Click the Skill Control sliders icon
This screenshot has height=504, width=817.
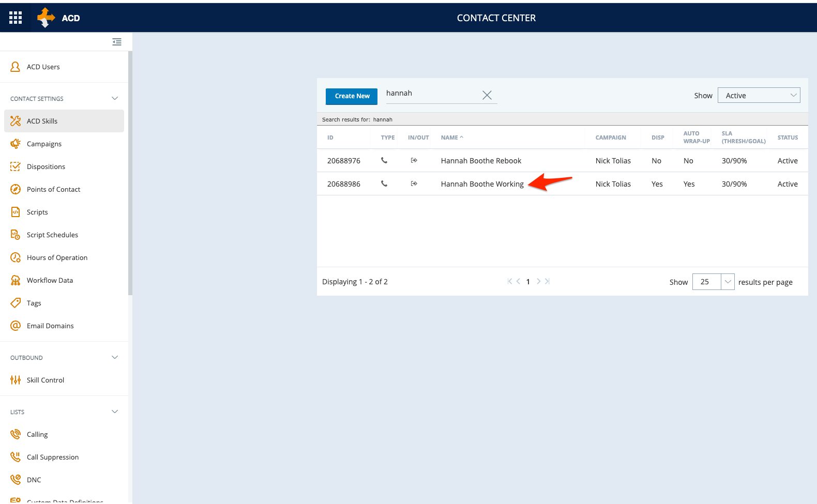click(x=16, y=380)
